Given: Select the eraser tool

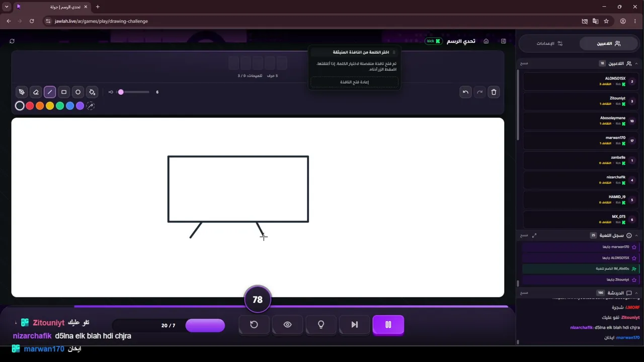Looking at the screenshot, I should coord(36,92).
